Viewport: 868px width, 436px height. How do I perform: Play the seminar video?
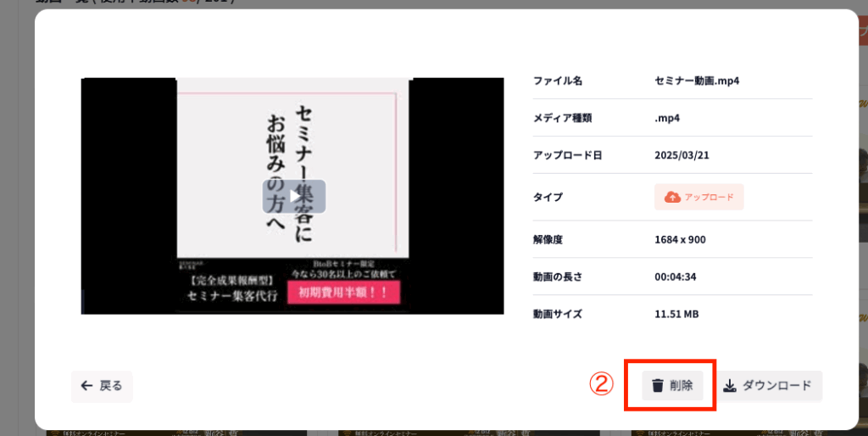(293, 196)
